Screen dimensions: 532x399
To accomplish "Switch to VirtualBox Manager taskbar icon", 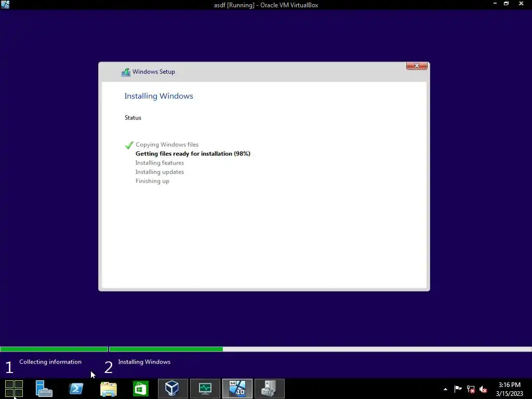I will point(172,389).
